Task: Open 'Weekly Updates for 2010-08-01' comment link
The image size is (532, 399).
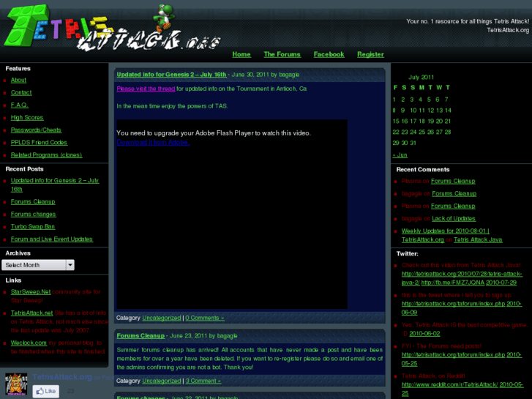Action: coord(445,235)
